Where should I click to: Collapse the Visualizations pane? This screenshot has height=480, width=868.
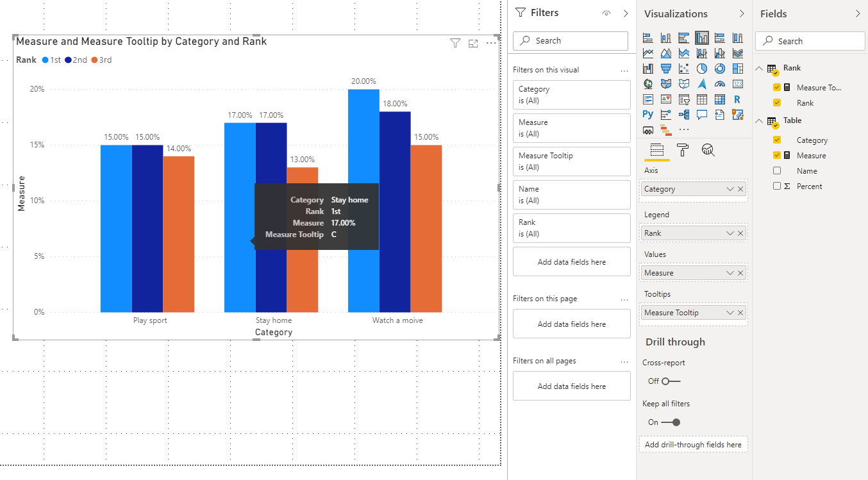coord(742,13)
